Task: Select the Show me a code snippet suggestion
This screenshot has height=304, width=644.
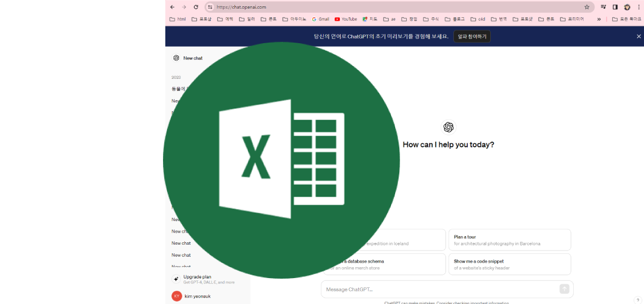Action: click(510, 264)
